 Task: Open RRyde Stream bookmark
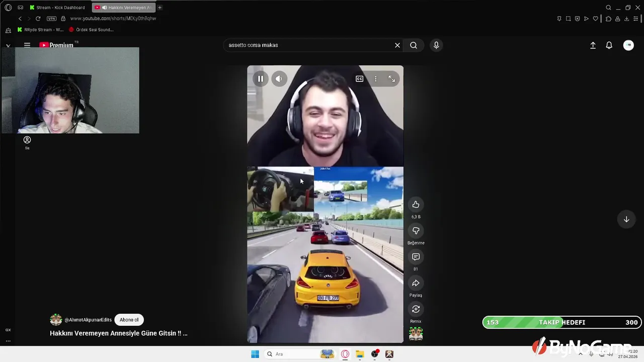click(x=40, y=30)
